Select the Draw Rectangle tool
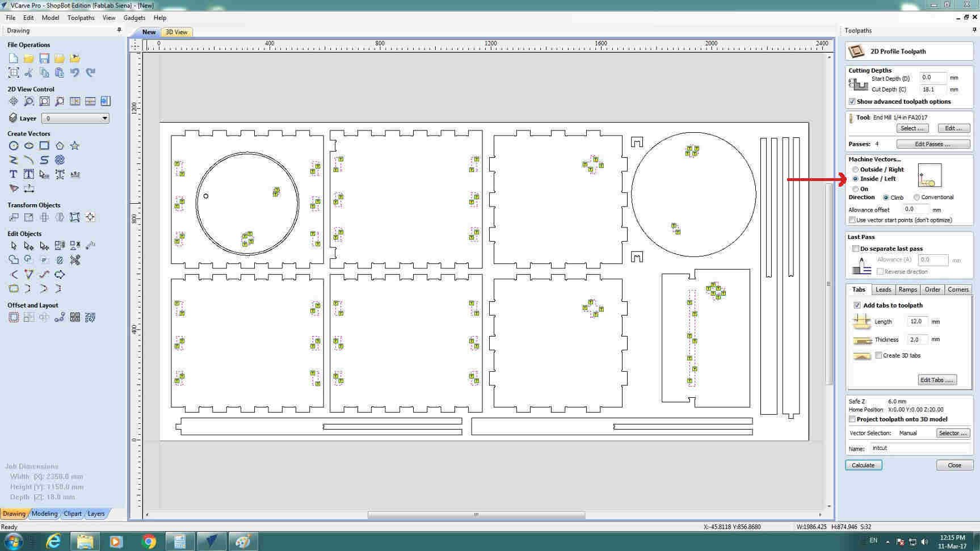This screenshot has height=551, width=980. [44, 146]
